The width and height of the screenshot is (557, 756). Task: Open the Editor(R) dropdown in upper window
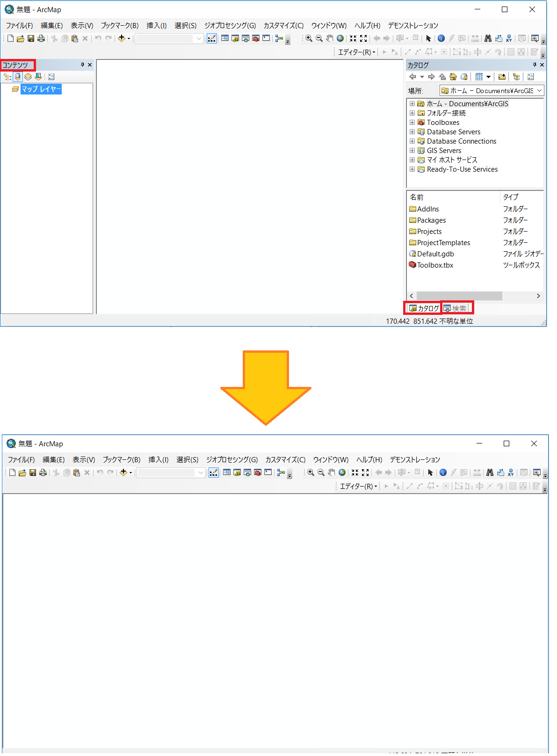click(x=357, y=52)
